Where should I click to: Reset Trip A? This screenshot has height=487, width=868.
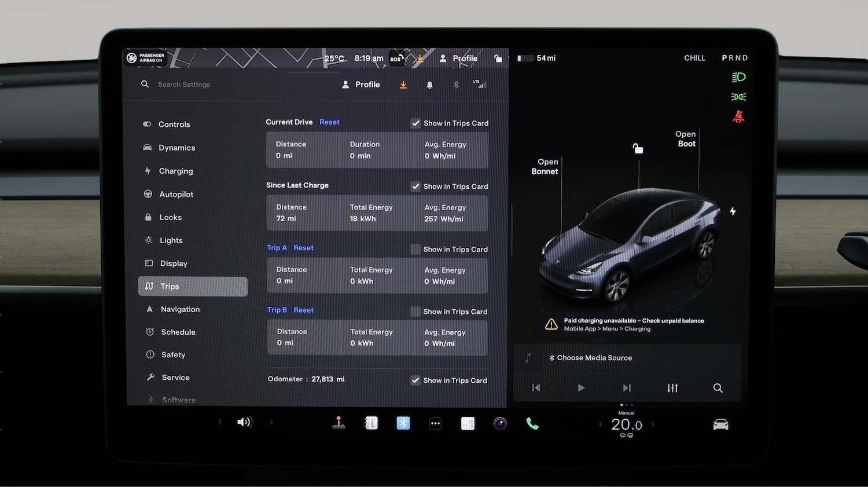click(303, 248)
